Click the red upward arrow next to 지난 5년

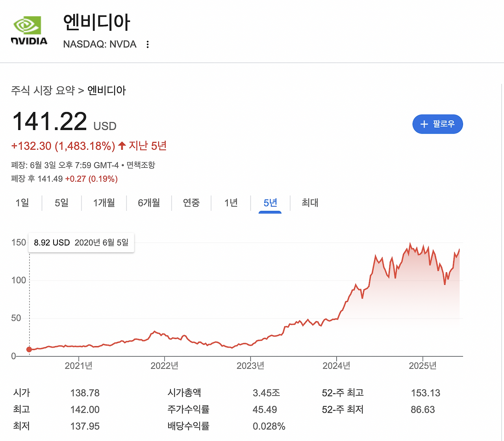pyautogui.click(x=121, y=145)
